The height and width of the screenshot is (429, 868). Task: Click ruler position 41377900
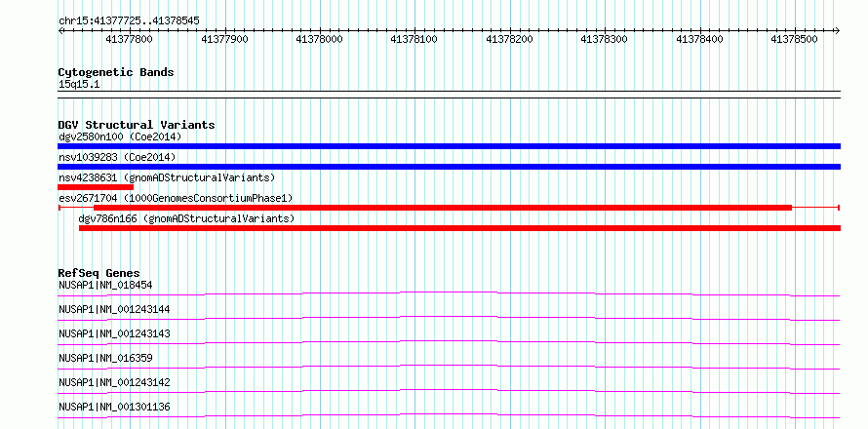pyautogui.click(x=224, y=39)
